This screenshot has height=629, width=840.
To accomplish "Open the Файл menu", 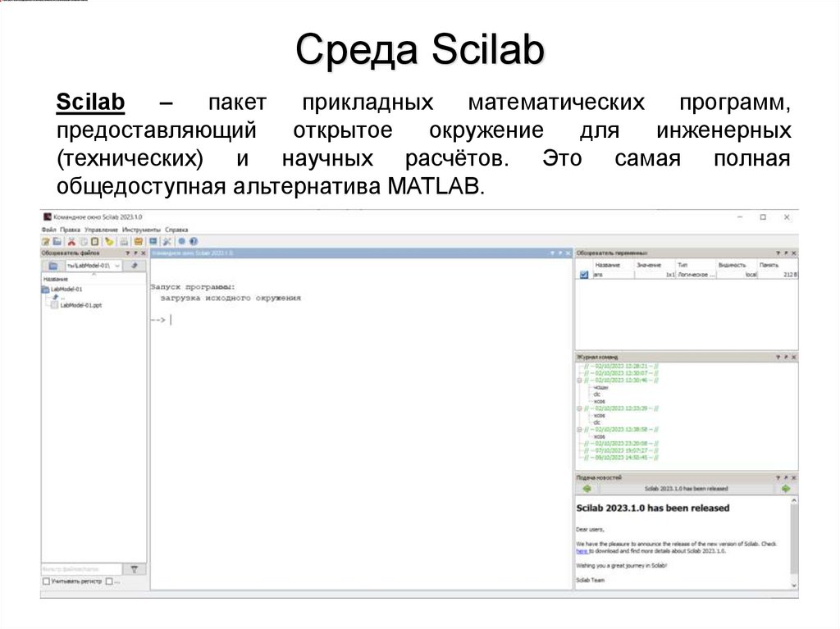I will point(48,230).
